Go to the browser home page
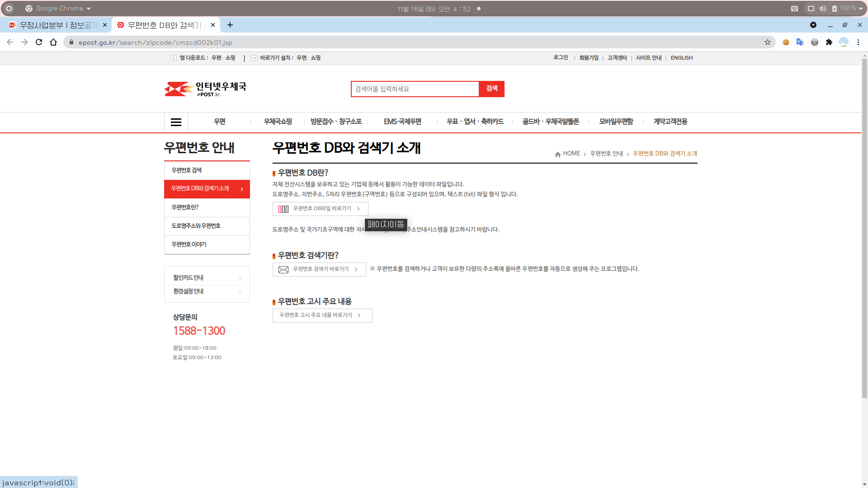 53,42
